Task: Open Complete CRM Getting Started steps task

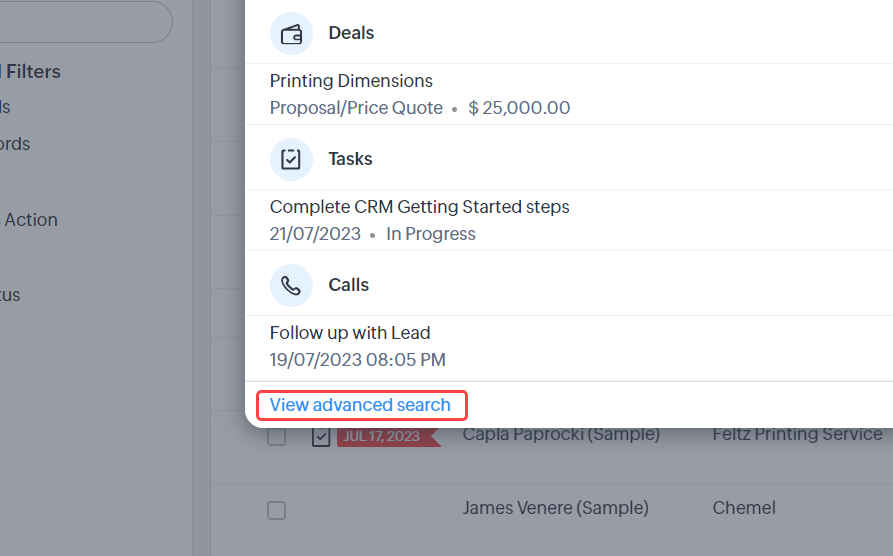Action: coord(419,207)
